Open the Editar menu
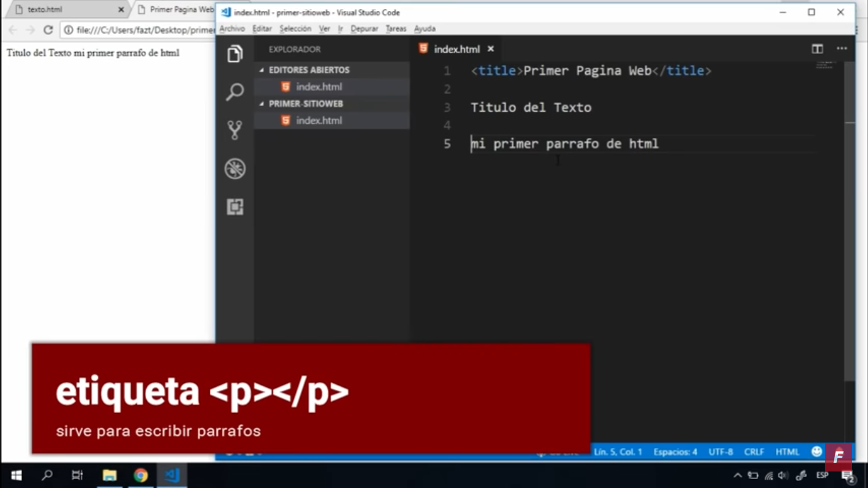Image resolution: width=868 pixels, height=488 pixels. click(262, 29)
